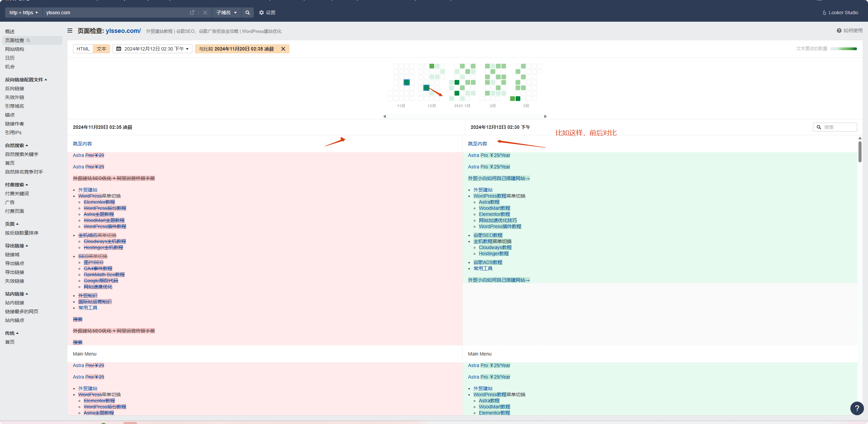Switch view to HTML mode
This screenshot has width=868, height=424.
click(83, 49)
